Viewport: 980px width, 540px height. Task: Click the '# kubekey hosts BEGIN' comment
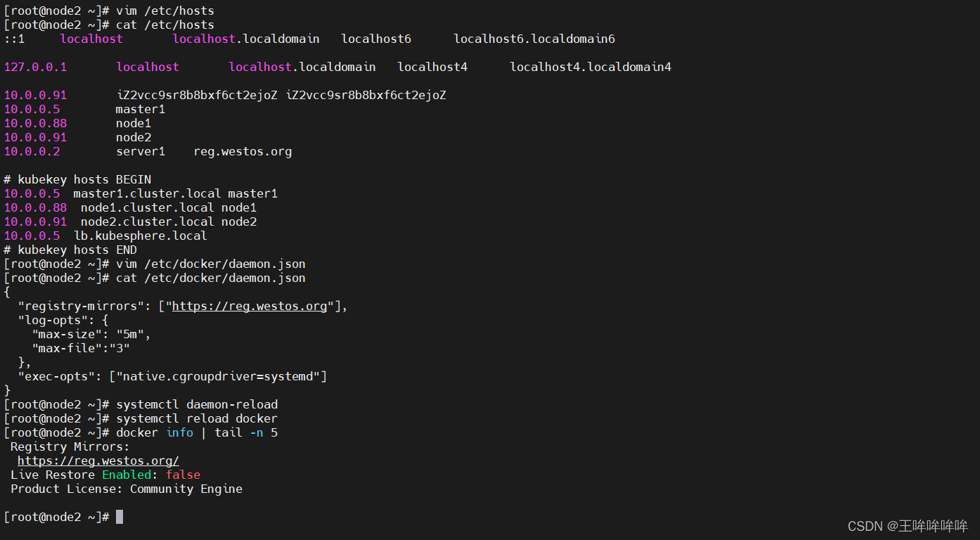[x=77, y=179]
